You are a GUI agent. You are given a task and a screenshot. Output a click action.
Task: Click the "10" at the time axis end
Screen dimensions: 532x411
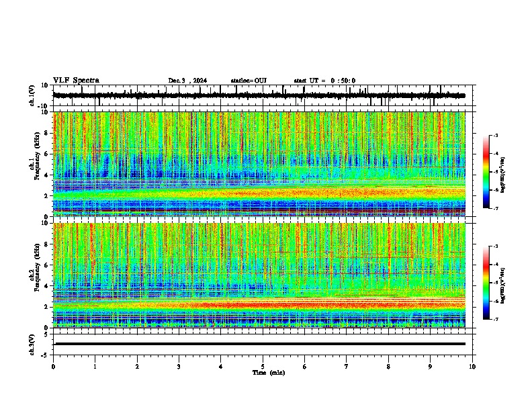pos(472,367)
